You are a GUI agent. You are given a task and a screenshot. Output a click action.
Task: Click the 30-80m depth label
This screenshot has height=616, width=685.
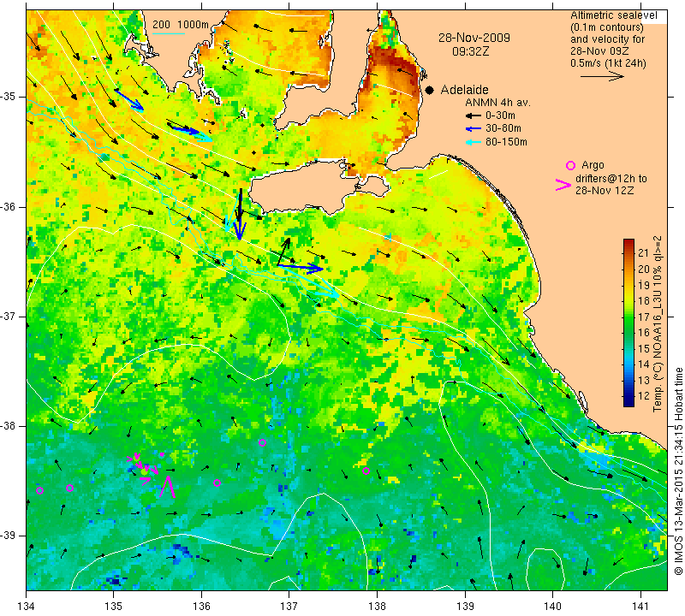pyautogui.click(x=503, y=128)
